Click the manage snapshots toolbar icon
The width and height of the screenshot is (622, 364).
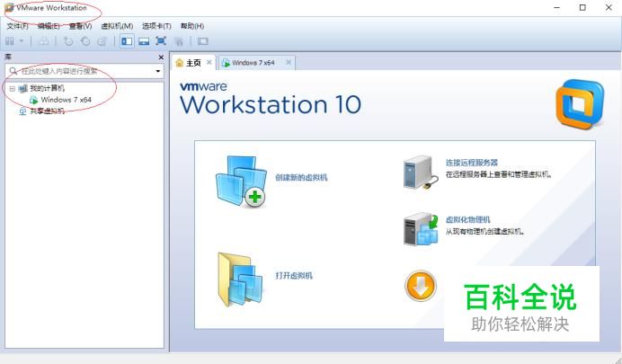102,41
